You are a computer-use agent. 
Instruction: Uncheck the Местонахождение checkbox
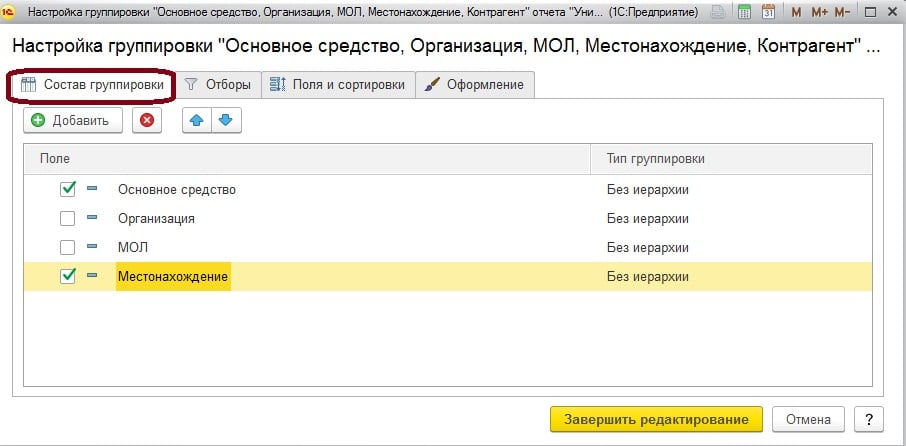68,276
